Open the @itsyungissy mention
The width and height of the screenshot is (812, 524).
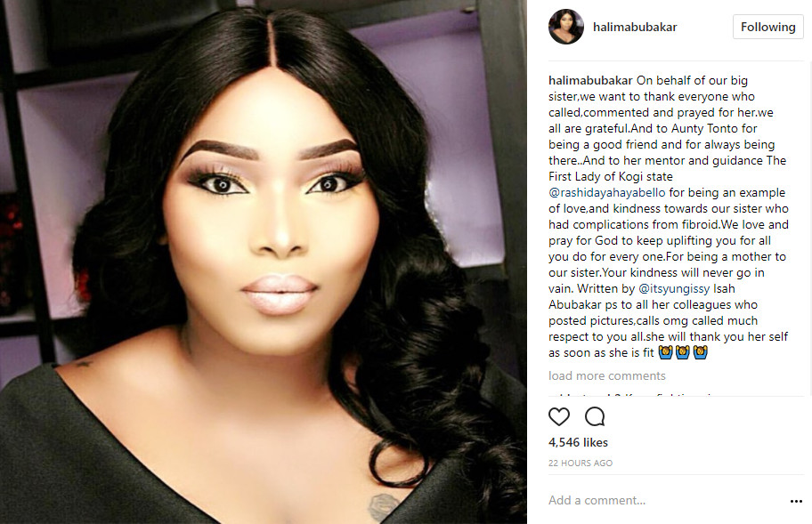[x=674, y=288]
